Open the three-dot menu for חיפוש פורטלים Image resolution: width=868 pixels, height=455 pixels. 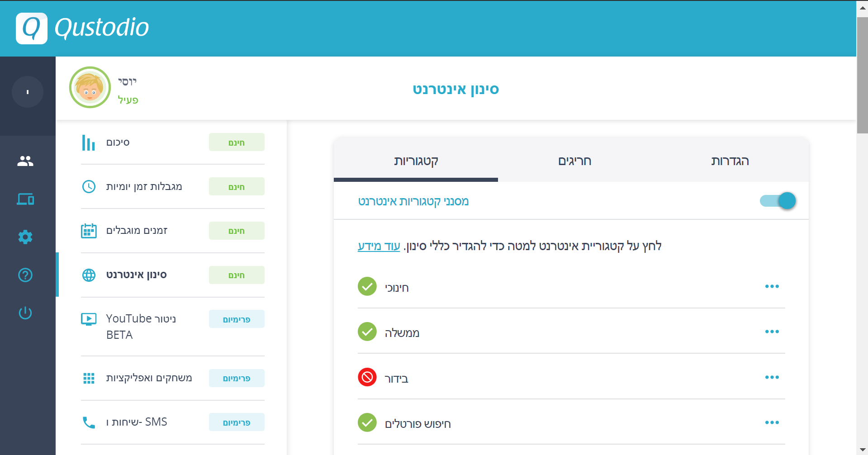click(772, 422)
